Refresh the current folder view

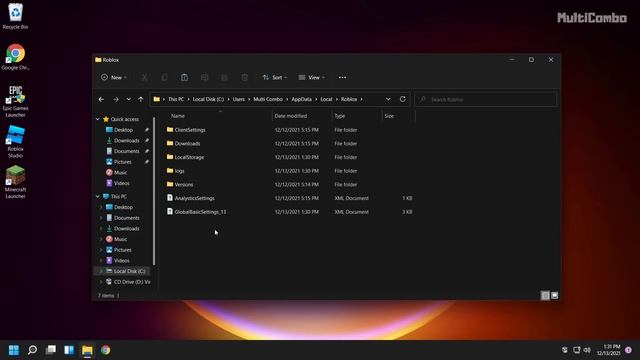tap(402, 99)
